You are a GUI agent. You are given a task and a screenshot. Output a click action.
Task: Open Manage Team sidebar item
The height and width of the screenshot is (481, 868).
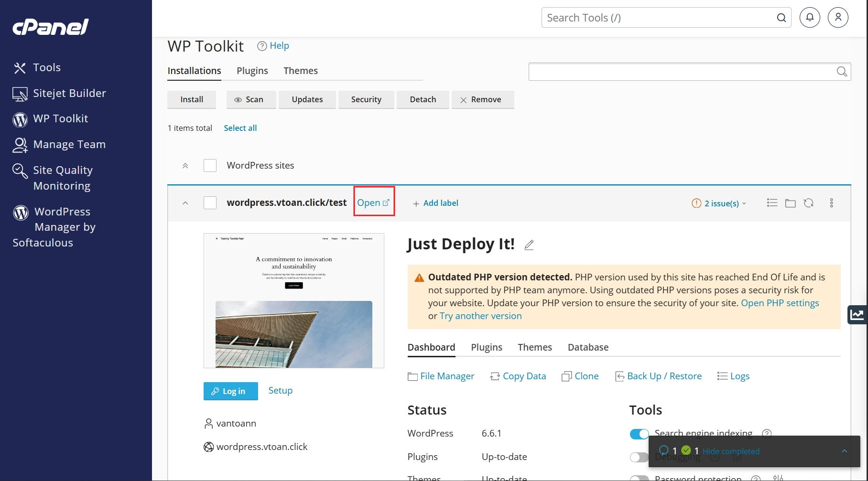click(59, 144)
